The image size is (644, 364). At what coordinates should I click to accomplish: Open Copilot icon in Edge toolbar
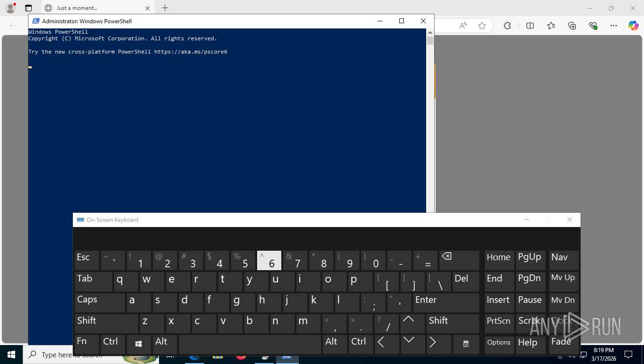click(x=634, y=26)
